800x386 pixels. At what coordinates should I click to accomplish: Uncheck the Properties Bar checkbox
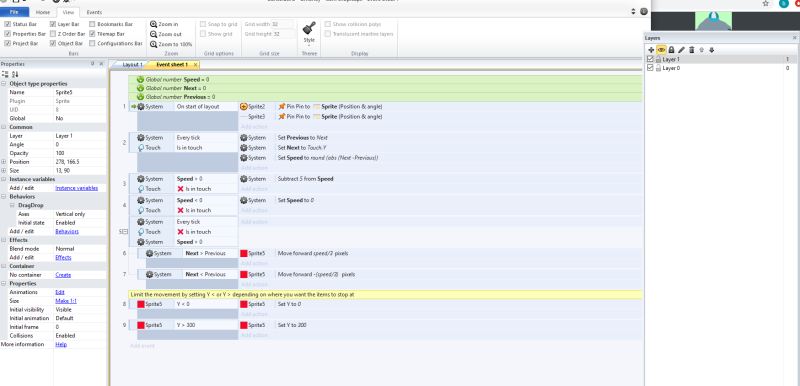[x=8, y=34]
